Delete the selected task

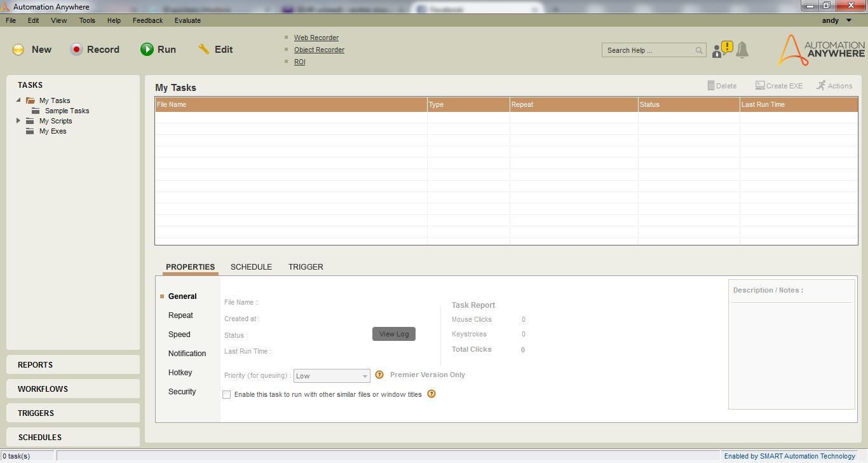click(721, 85)
